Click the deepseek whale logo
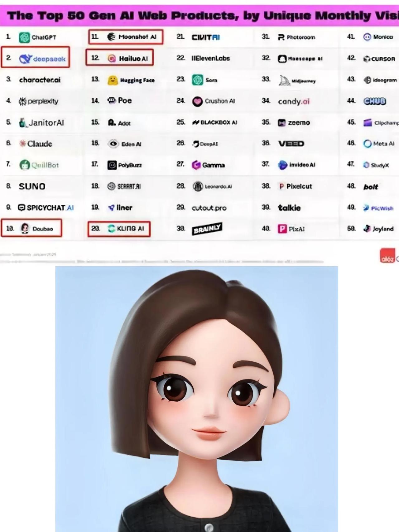This screenshot has height=532, width=399. click(26, 59)
